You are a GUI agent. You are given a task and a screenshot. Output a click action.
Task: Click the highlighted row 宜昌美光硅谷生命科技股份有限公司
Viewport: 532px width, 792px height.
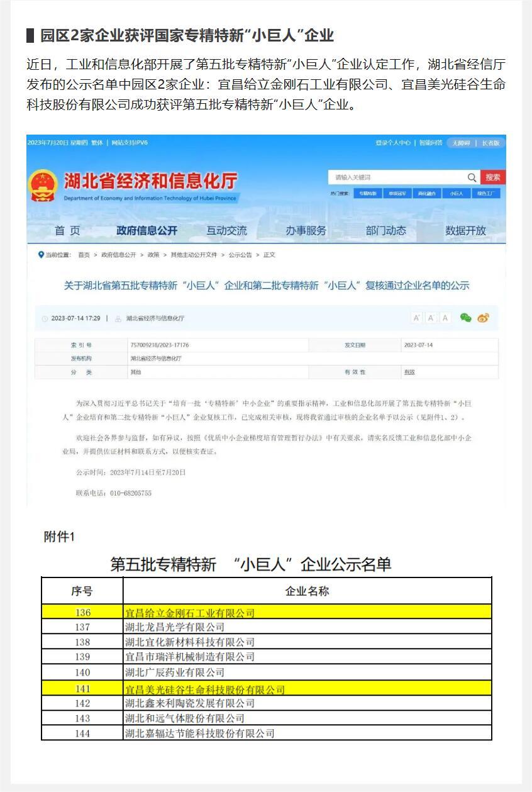coord(266,688)
